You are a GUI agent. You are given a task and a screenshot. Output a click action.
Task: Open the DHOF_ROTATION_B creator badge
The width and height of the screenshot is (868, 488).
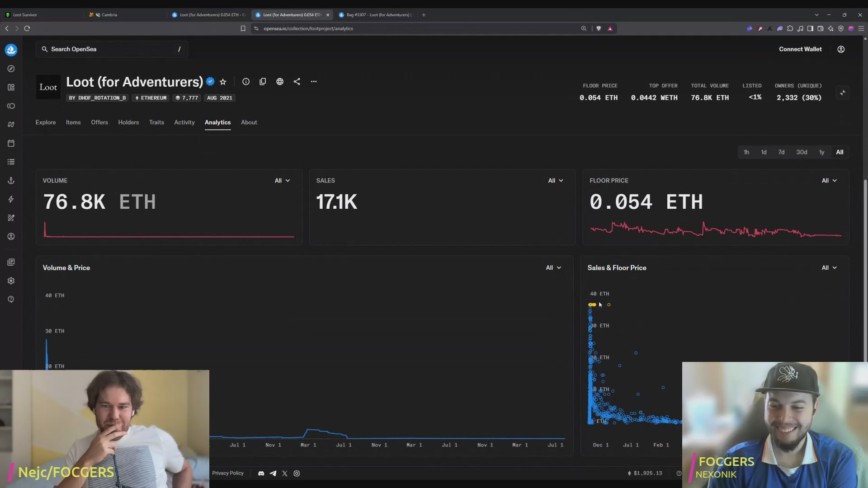pyautogui.click(x=97, y=98)
